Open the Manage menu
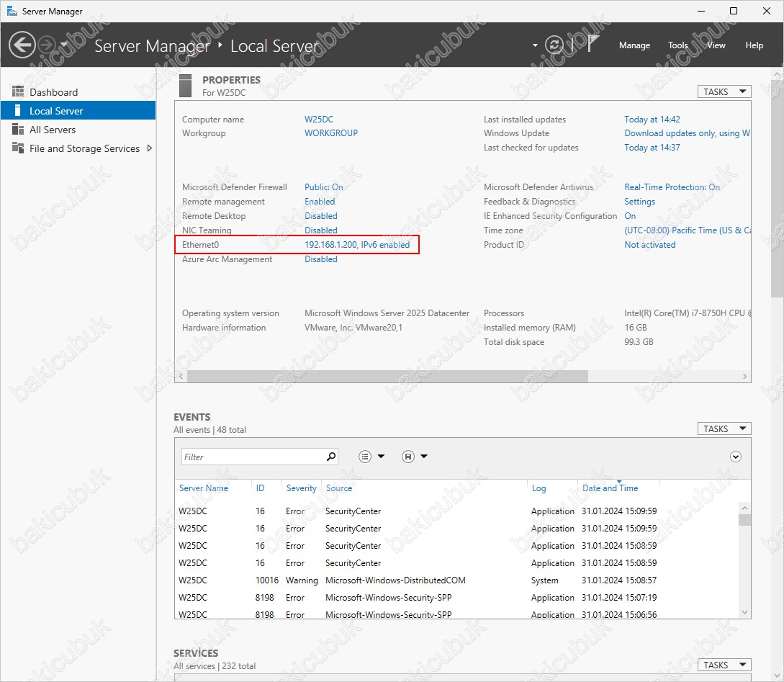Screen dimensions: 784x682 coord(634,45)
